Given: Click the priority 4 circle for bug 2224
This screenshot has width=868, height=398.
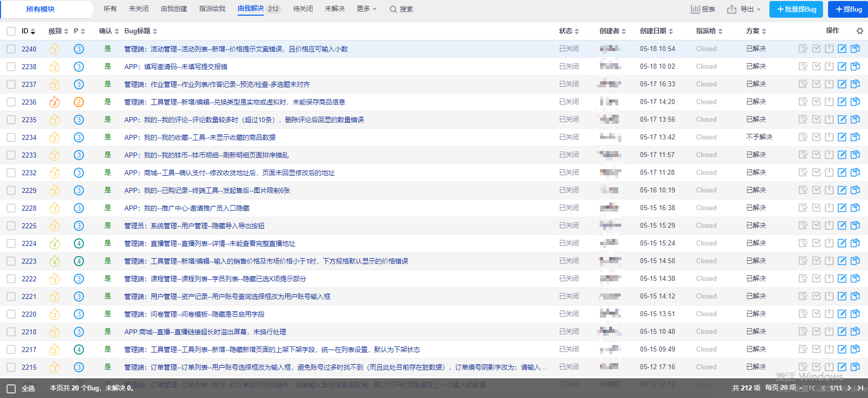Looking at the screenshot, I should [78, 243].
